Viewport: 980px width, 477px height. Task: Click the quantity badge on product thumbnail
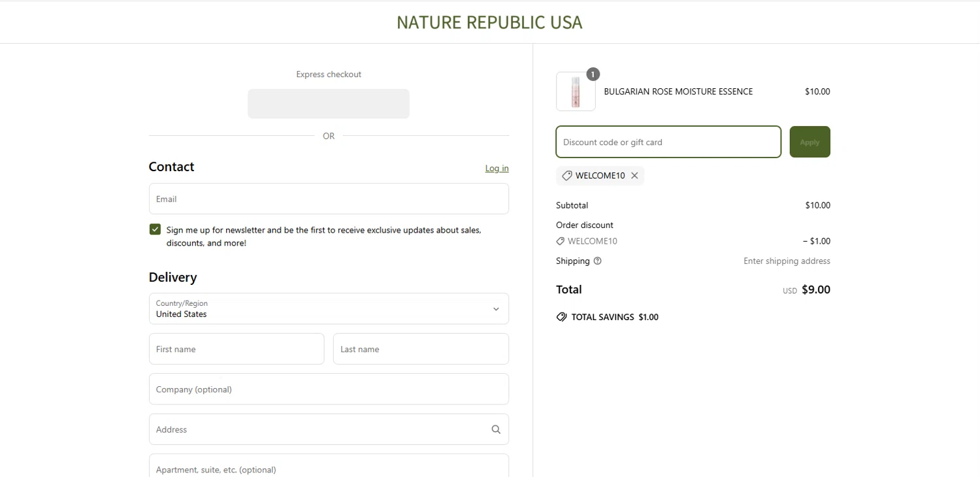click(593, 74)
